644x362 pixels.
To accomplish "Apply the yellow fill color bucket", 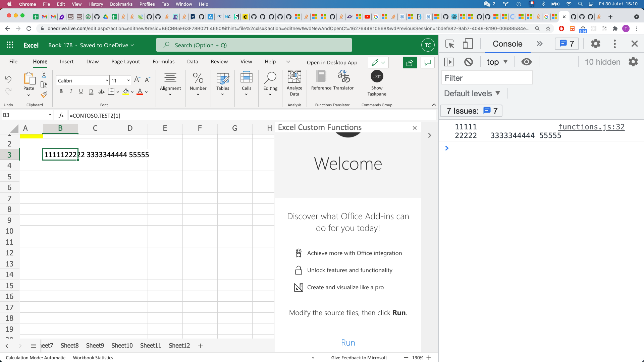I will (126, 92).
